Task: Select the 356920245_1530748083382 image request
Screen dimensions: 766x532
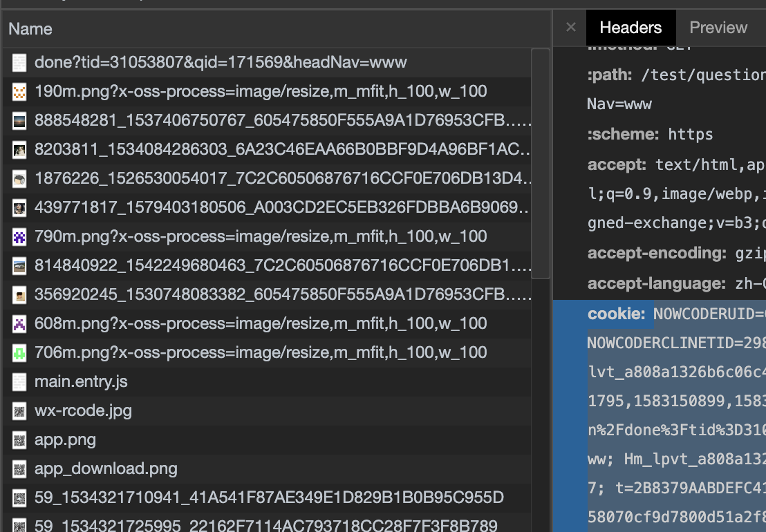Action: (x=267, y=295)
